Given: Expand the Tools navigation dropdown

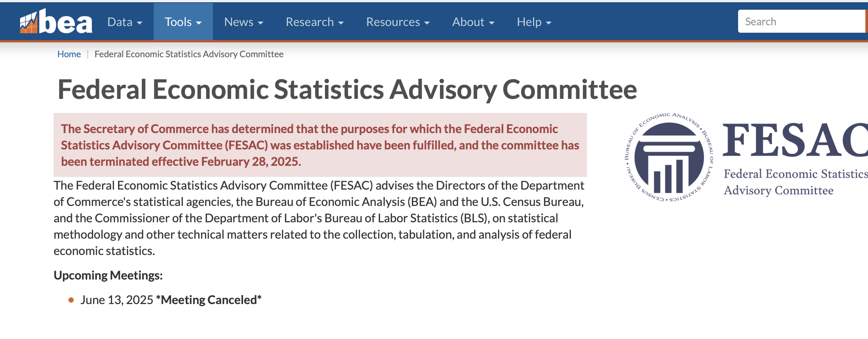Looking at the screenshot, I should 183,22.
